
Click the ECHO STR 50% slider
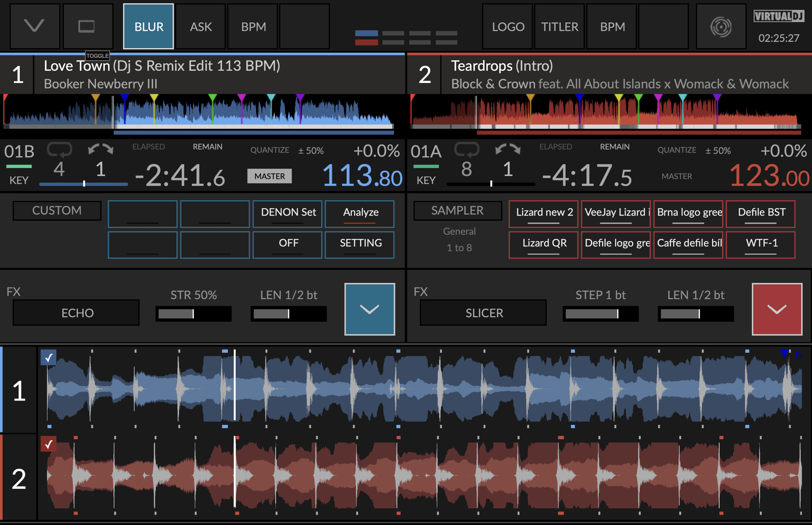coord(193,314)
